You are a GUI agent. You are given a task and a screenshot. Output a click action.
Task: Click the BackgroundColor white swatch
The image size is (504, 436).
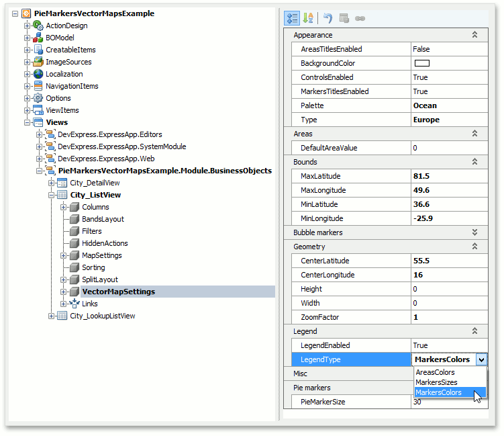click(422, 63)
